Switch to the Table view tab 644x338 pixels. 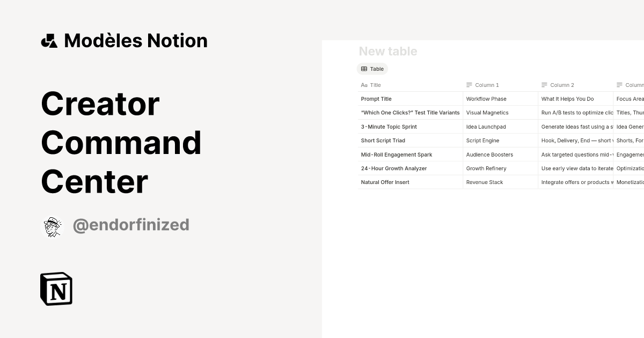click(372, 69)
